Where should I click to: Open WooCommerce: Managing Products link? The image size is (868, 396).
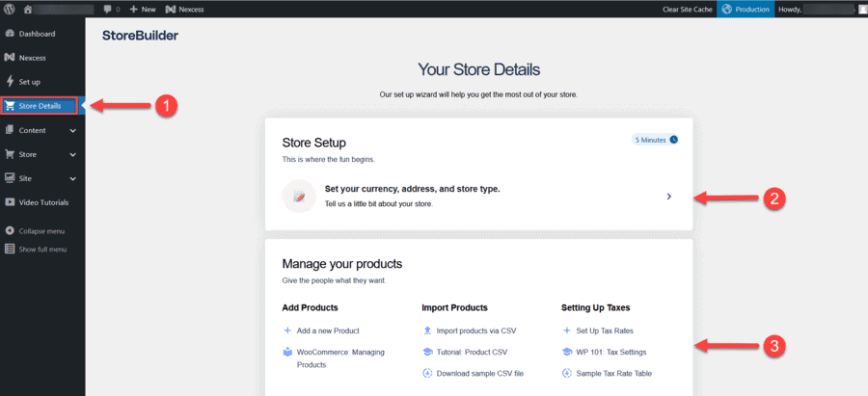click(x=339, y=358)
